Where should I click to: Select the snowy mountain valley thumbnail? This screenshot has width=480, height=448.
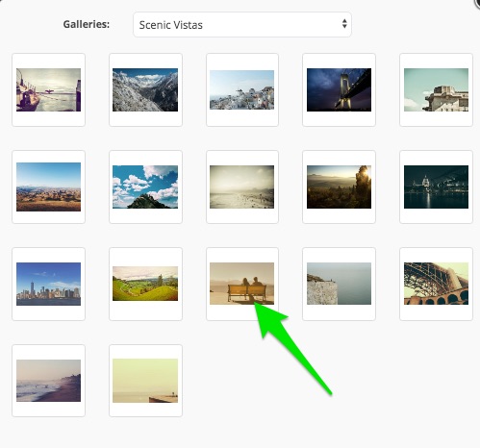[145, 89]
